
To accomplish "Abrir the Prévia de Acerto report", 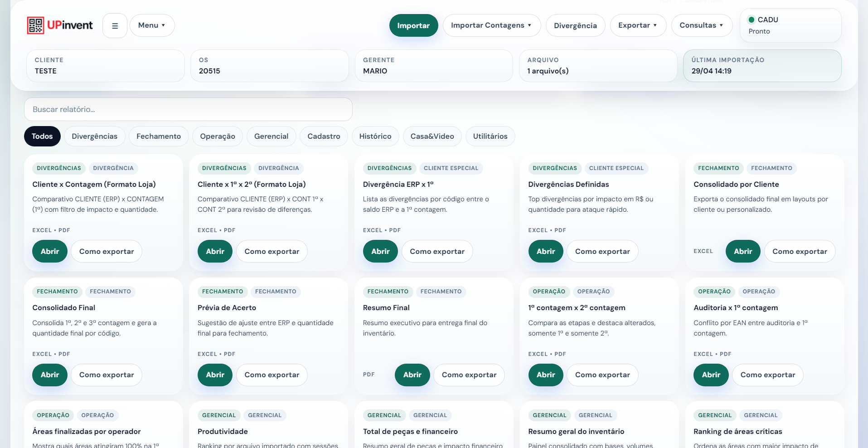I will 215,375.
